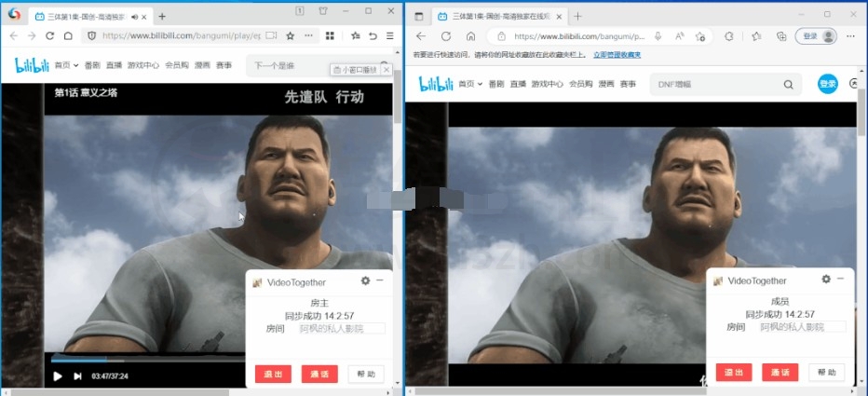Open 漫画 in right browser

tap(606, 84)
